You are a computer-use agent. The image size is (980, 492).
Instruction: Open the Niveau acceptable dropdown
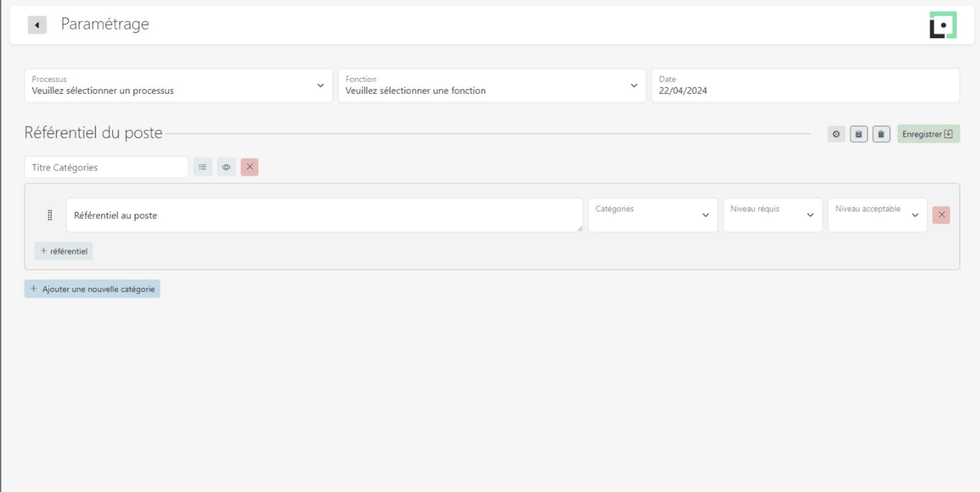point(877,215)
